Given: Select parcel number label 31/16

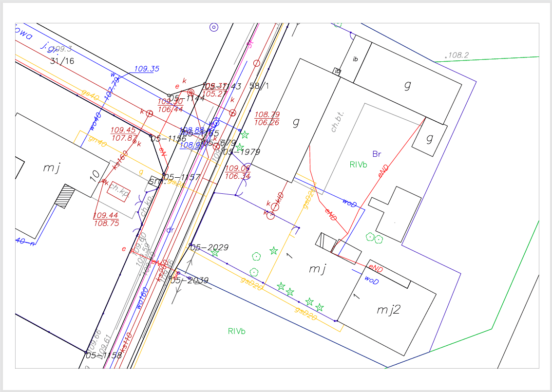Looking at the screenshot, I should tap(62, 61).
